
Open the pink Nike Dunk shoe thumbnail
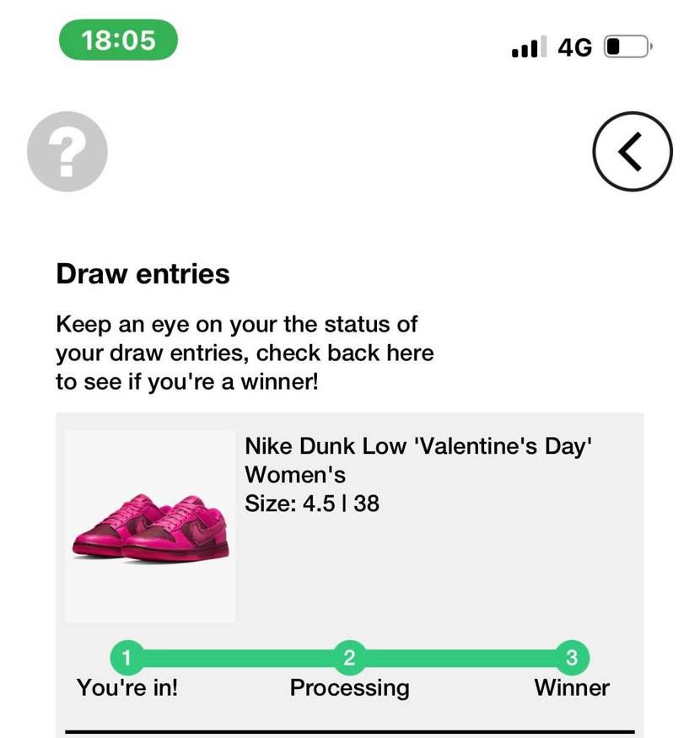[150, 526]
